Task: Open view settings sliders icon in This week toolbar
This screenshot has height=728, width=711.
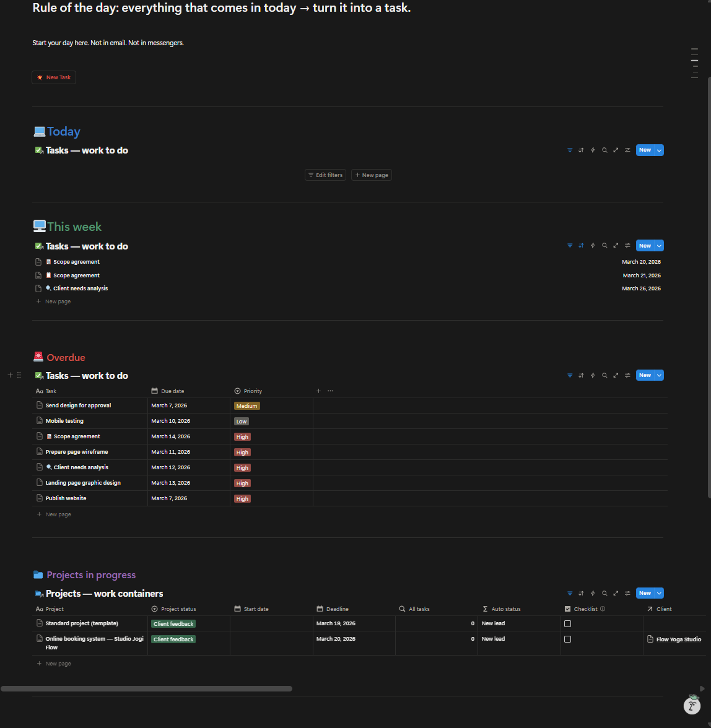Action: pyautogui.click(x=627, y=245)
